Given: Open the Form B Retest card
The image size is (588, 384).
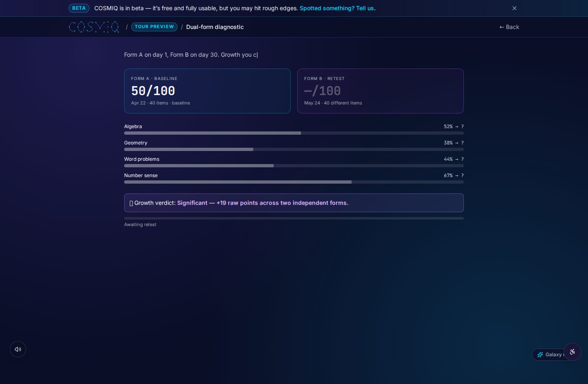Looking at the screenshot, I should click(x=381, y=91).
